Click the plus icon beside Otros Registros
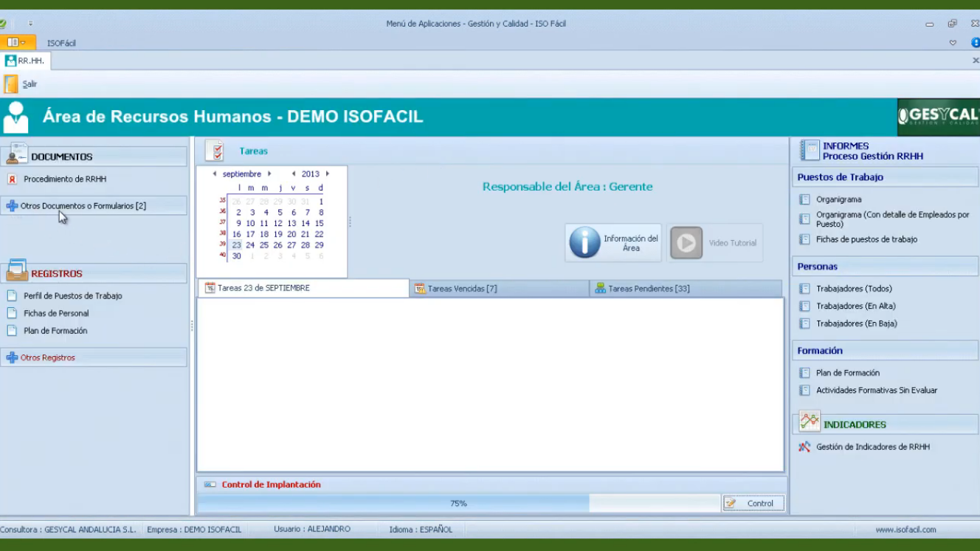This screenshot has height=551, width=980. pos(12,357)
